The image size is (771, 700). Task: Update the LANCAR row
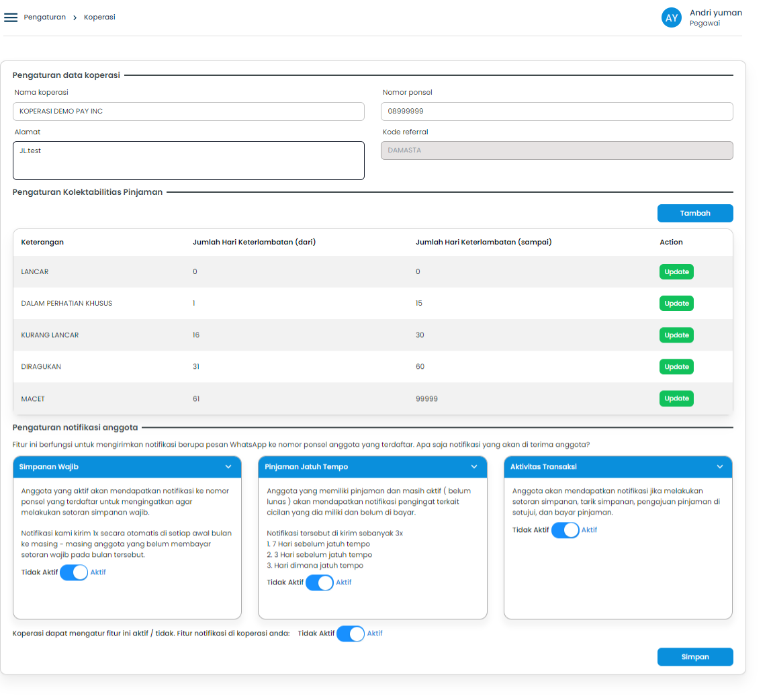pos(676,272)
